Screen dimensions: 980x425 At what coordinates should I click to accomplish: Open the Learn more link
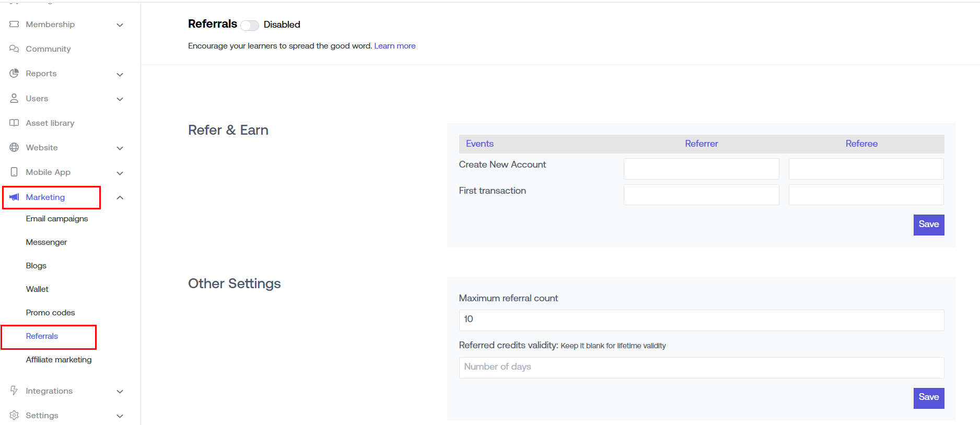394,46
